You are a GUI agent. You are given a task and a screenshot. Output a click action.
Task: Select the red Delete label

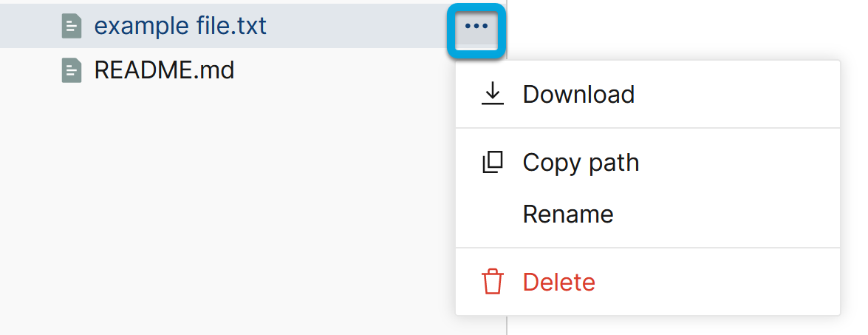click(x=558, y=282)
